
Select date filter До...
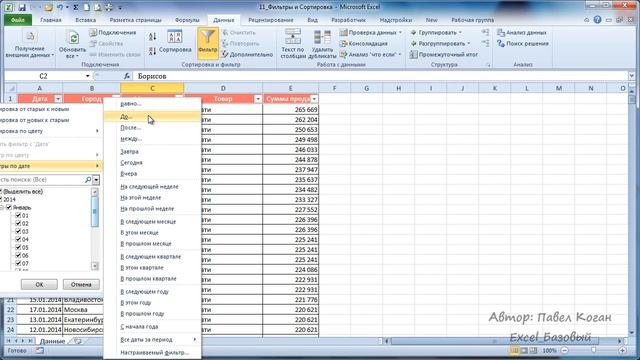(x=152, y=117)
